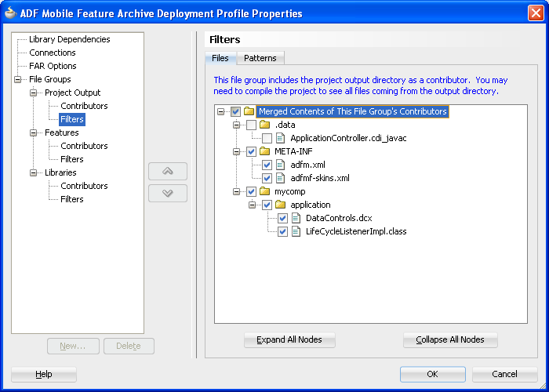Click the adfm.xml file icon
The width and height of the screenshot is (549, 392).
tap(280, 165)
